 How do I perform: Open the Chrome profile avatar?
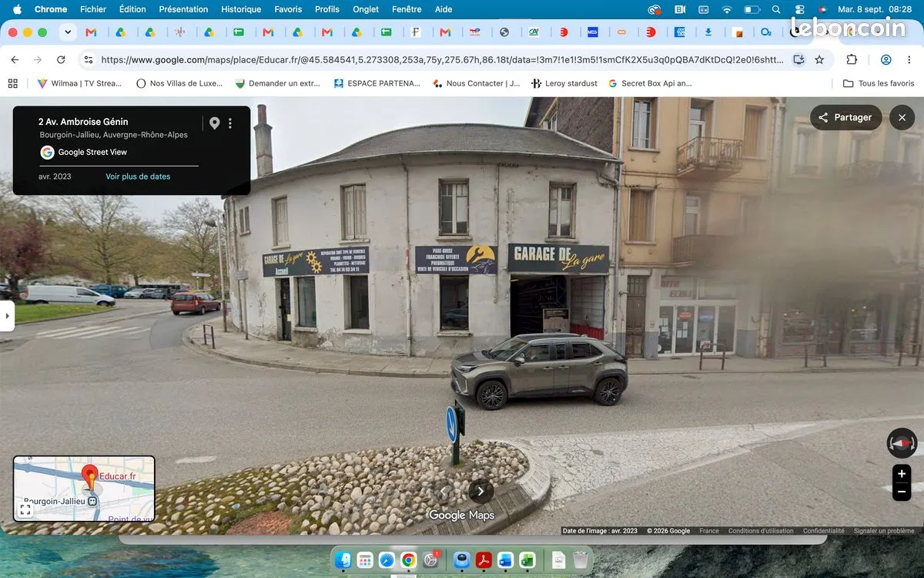point(886,59)
